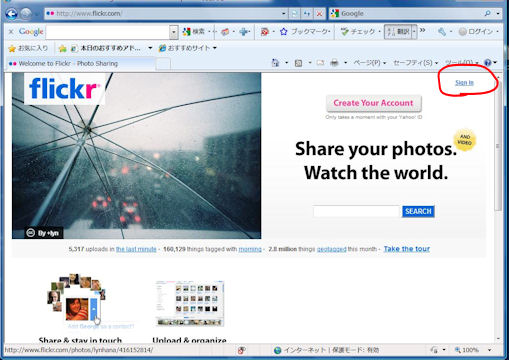Click the compatibility view icon in address bar
509x360 pixels.
point(294,14)
